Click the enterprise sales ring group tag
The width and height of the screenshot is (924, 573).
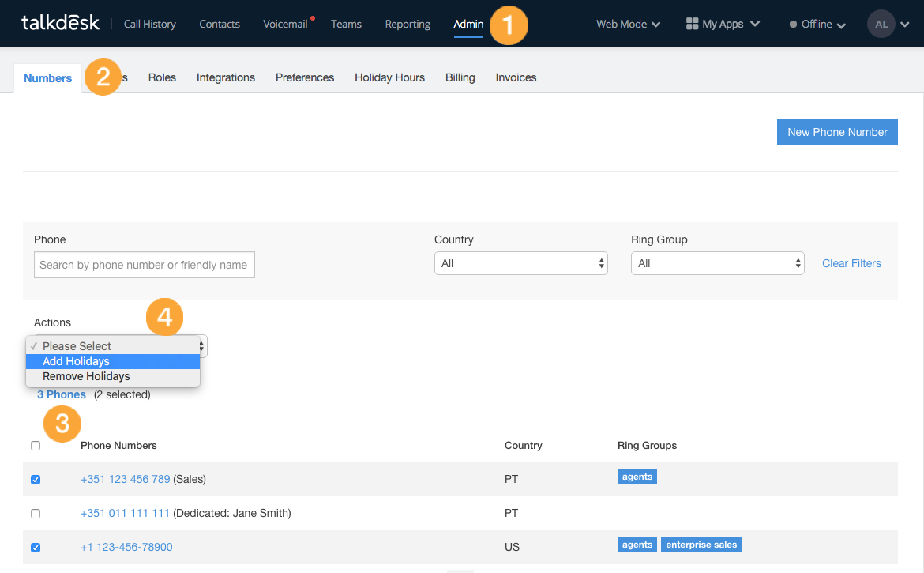pyautogui.click(x=701, y=545)
